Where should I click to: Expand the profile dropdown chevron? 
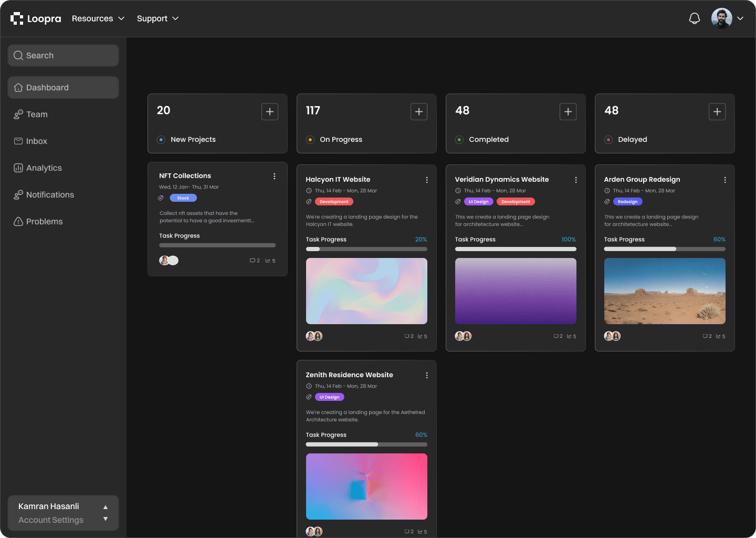(740, 18)
